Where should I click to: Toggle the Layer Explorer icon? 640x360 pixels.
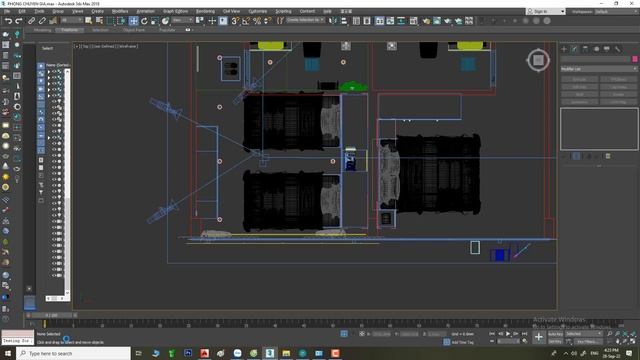[x=367, y=21]
